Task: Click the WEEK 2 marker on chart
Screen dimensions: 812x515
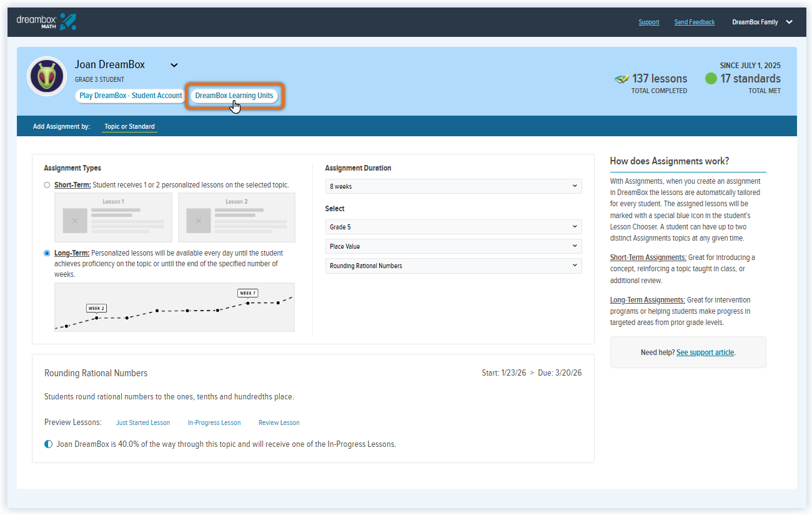Action: pos(96,308)
